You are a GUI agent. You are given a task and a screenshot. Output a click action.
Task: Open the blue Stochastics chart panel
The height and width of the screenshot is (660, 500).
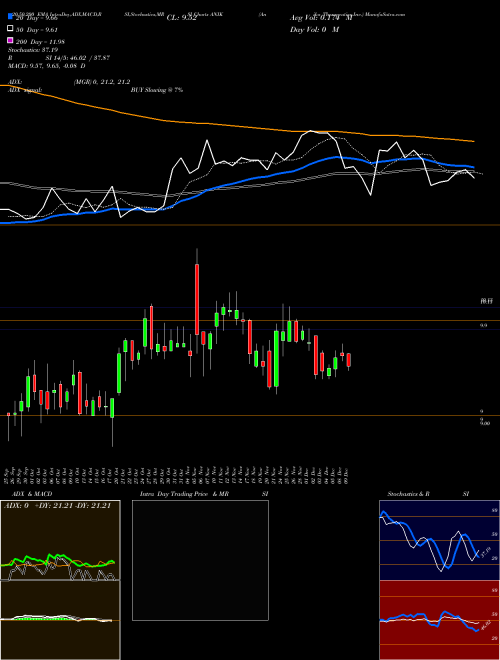pyautogui.click(x=439, y=540)
